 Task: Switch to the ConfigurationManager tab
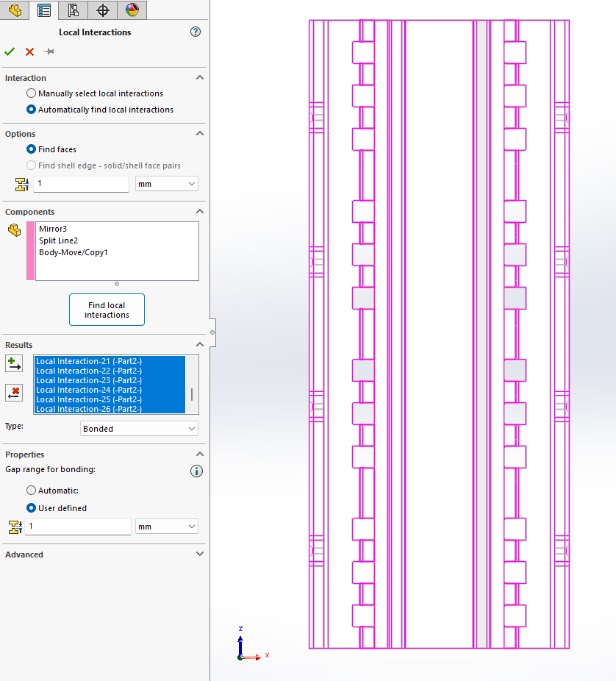(74, 10)
